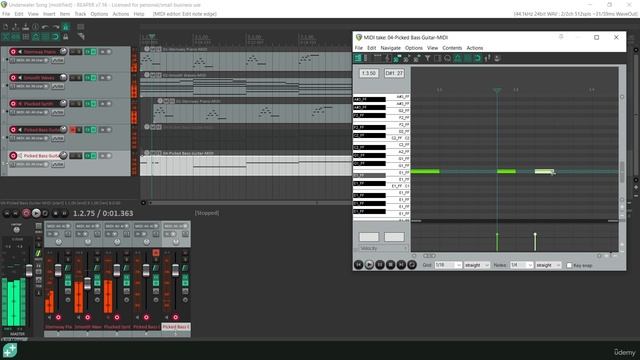Click the green plus icon in the taskbar
The image size is (640, 360).
click(x=10, y=350)
